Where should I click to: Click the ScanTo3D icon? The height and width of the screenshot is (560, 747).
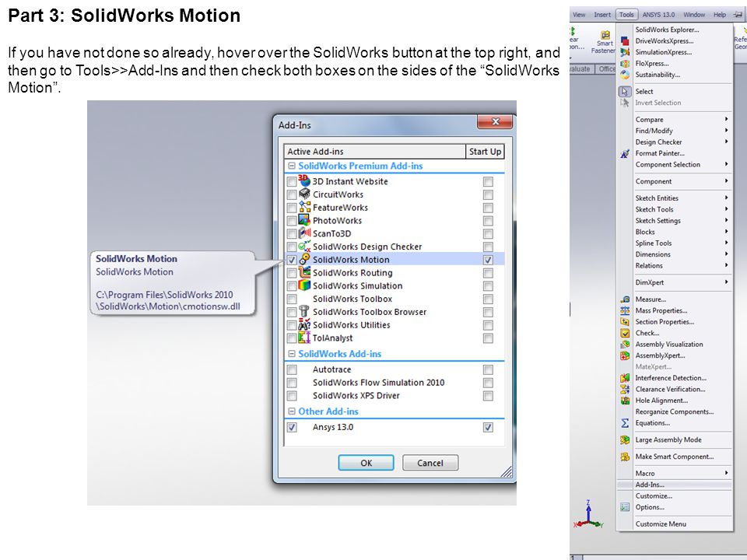(304, 233)
